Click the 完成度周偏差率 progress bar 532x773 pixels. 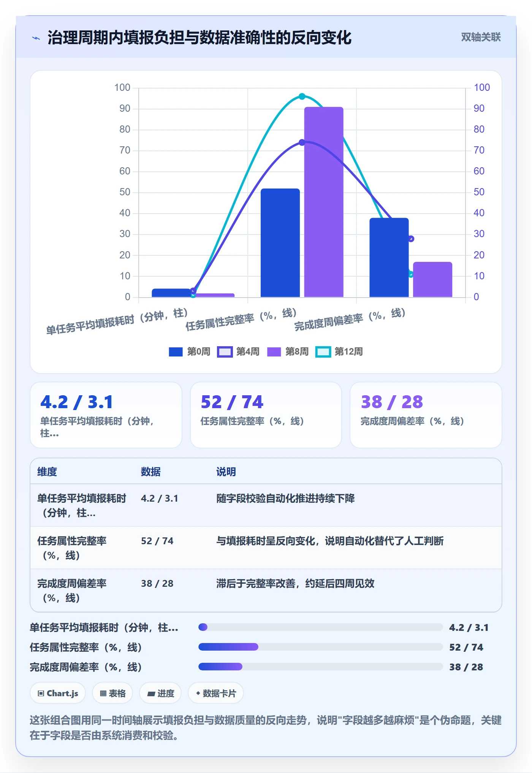point(321,667)
